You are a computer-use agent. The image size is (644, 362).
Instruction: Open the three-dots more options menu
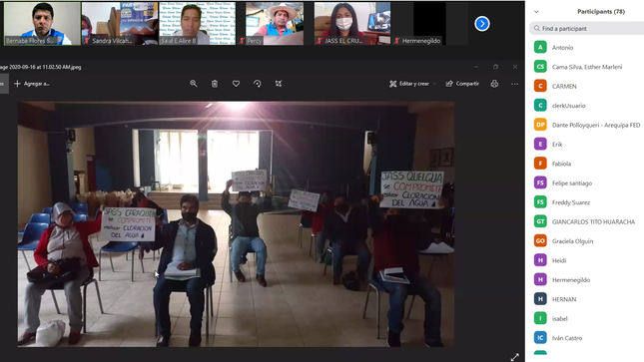pyautogui.click(x=514, y=84)
